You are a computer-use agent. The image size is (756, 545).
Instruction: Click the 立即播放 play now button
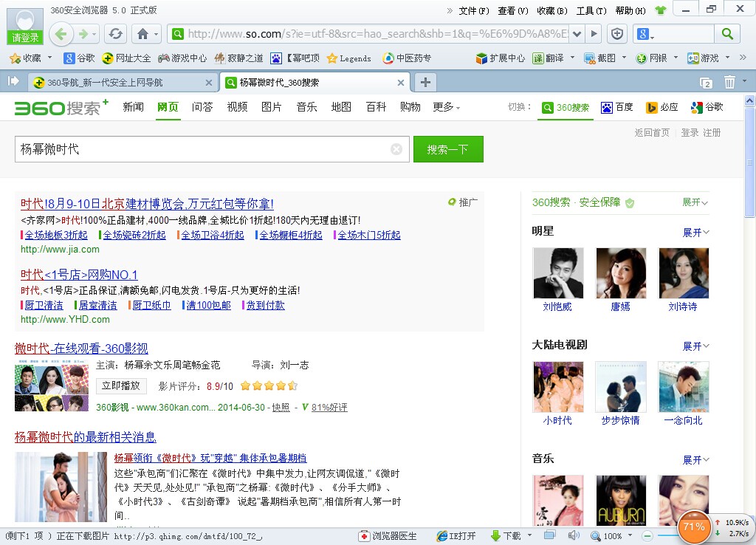point(121,385)
